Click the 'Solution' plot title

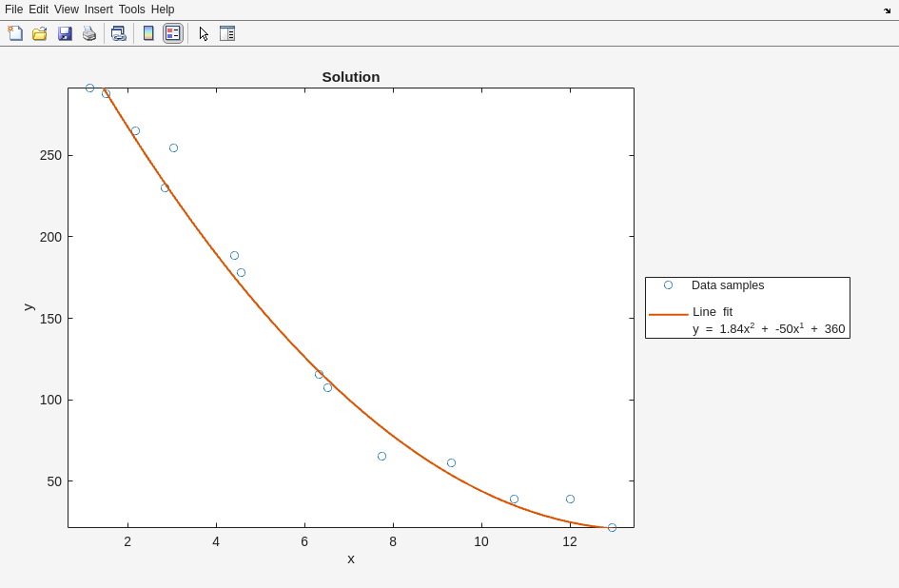(x=350, y=77)
